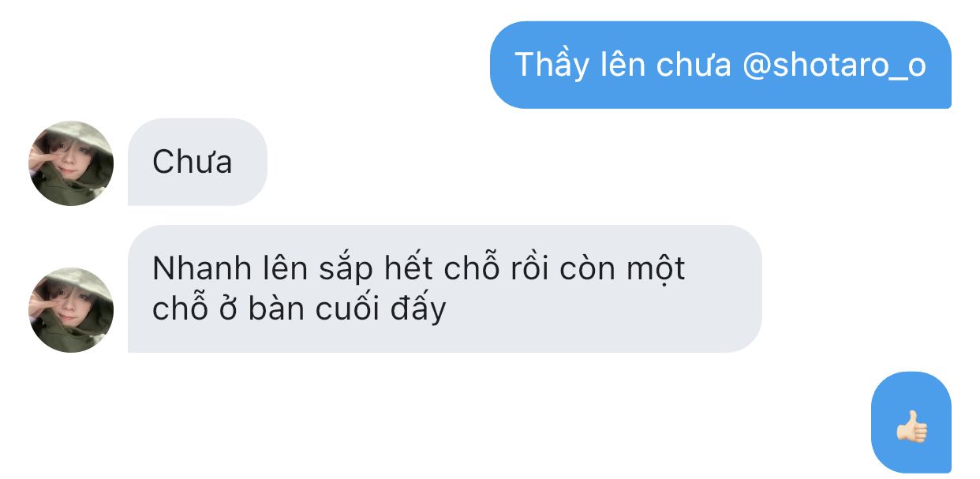Click the word "còn" in the gray message
The height and width of the screenshot is (479, 980).
point(586,270)
